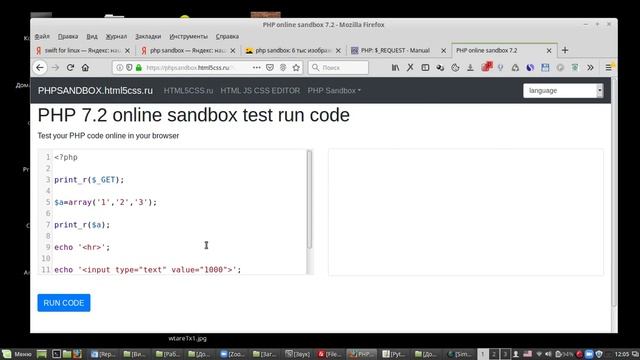Show more toolbar items with the double chevron
The height and width of the screenshot is (360, 640).
pyautogui.click(x=590, y=68)
